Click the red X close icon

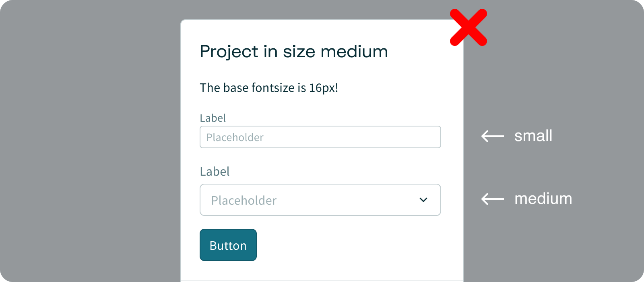(468, 27)
